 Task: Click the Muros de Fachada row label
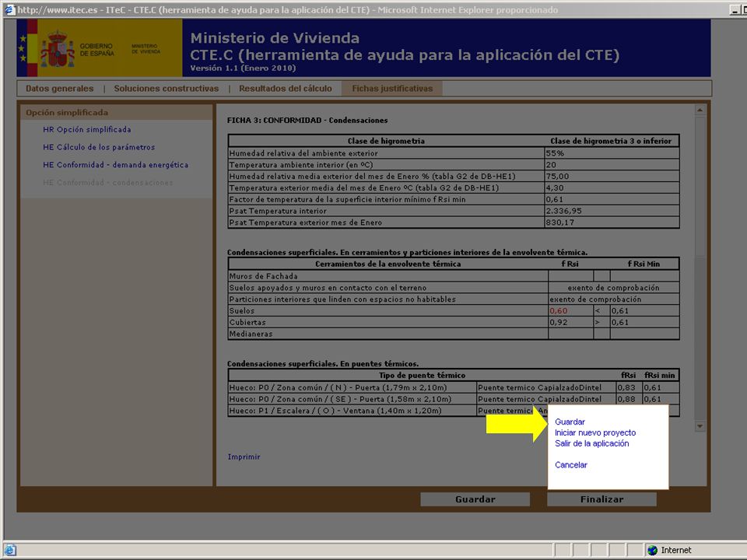tap(264, 276)
